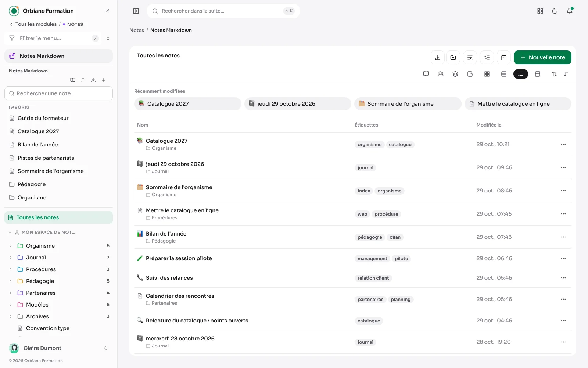Open Pistes de partenariats favorite
Viewport: 588px width, 368px height.
[x=46, y=158]
